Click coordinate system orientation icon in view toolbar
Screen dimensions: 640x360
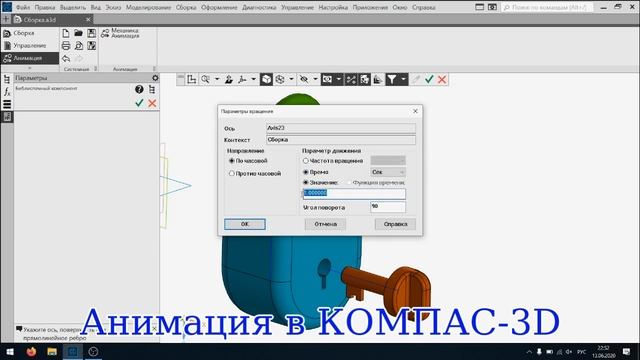click(191, 79)
